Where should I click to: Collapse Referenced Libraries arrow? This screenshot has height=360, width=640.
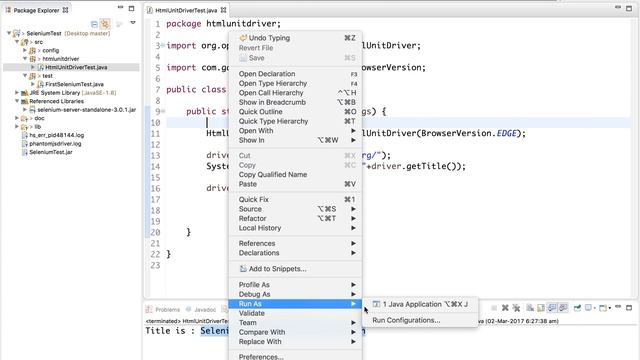[x=17, y=101]
